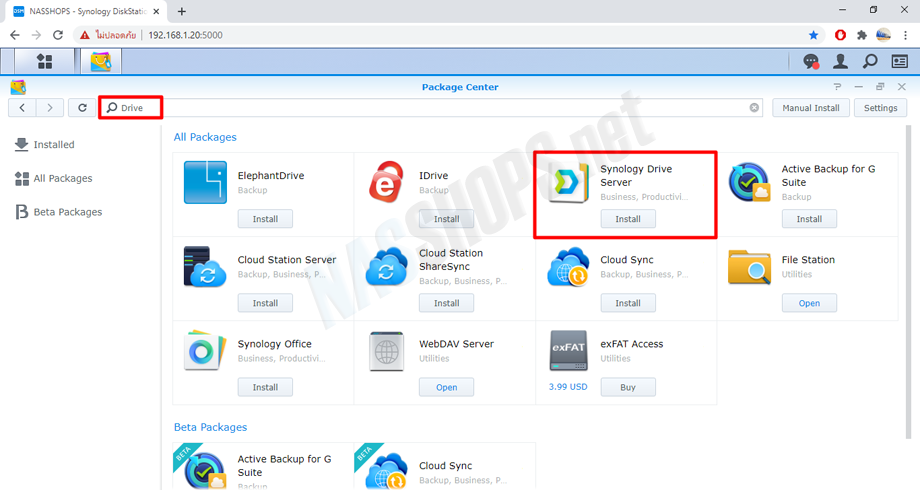Screen dimensions: 920x490
Task: Click the browser address bar URL
Action: pyautogui.click(x=185, y=35)
